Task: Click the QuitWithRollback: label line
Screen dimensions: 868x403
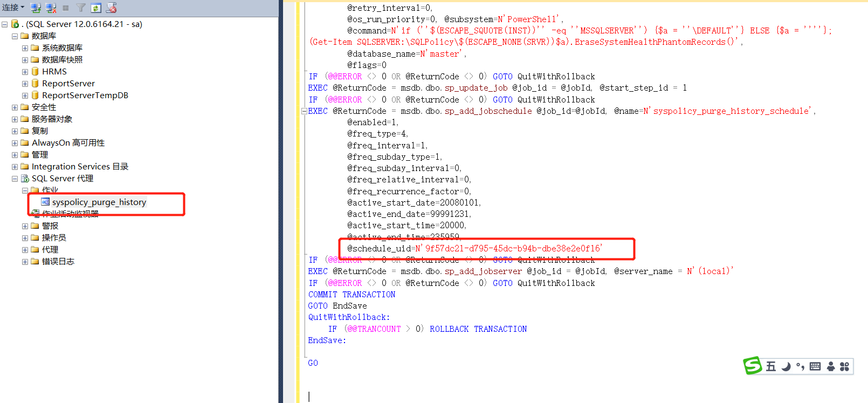Action: (349, 317)
